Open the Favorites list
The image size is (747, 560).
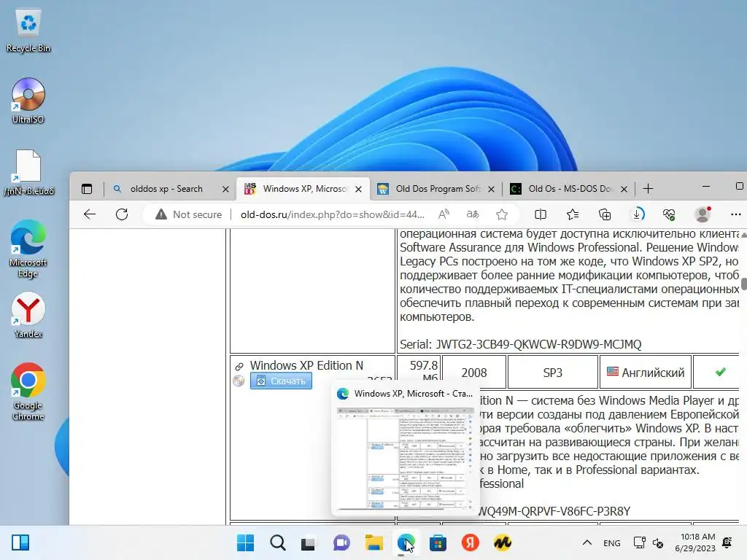coord(573,215)
